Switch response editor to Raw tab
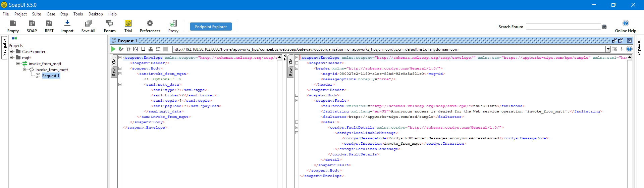The image size is (644, 188). (x=290, y=72)
